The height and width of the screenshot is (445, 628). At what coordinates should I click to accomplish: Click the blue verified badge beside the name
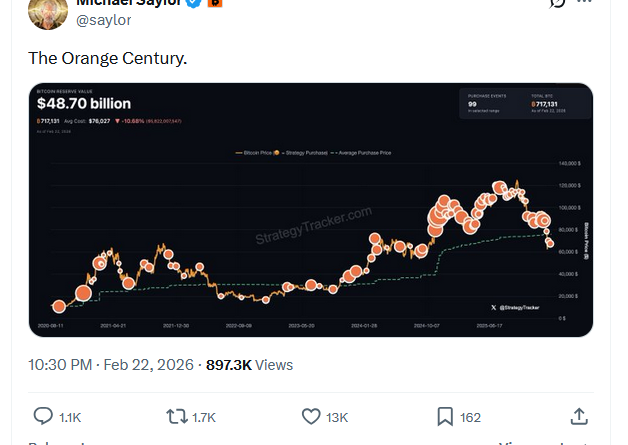[194, 3]
